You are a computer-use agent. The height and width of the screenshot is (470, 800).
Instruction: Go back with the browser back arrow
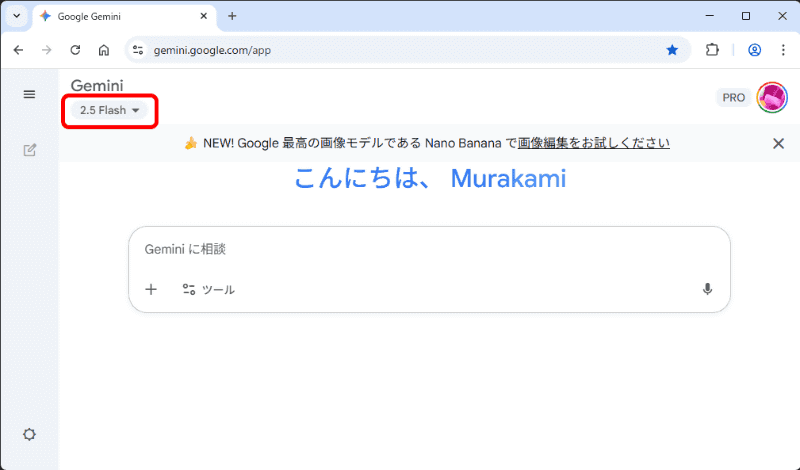click(x=18, y=50)
